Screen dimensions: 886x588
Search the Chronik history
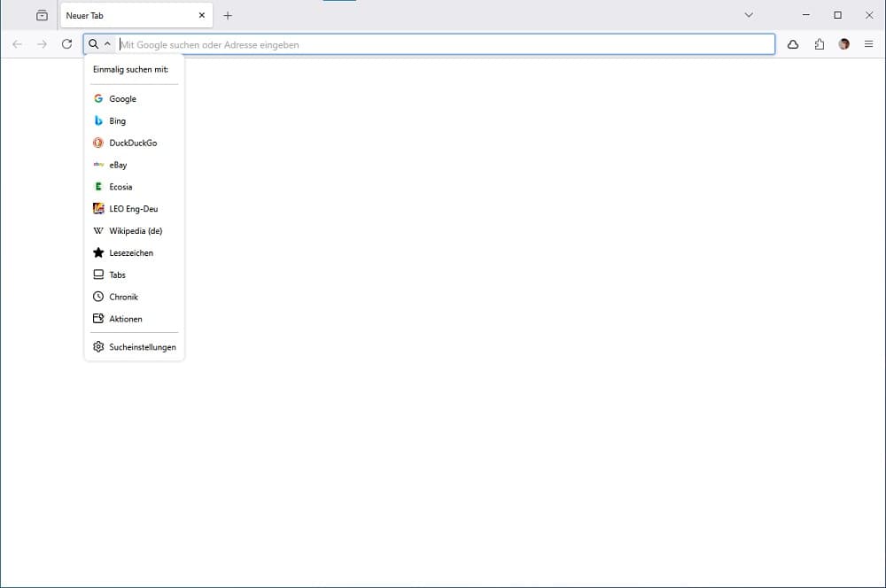point(134,298)
